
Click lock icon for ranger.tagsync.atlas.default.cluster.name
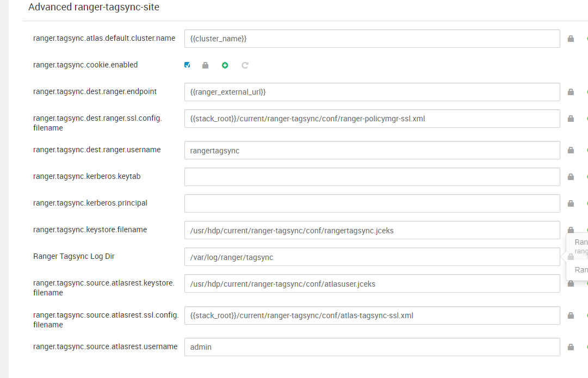pyautogui.click(x=571, y=39)
